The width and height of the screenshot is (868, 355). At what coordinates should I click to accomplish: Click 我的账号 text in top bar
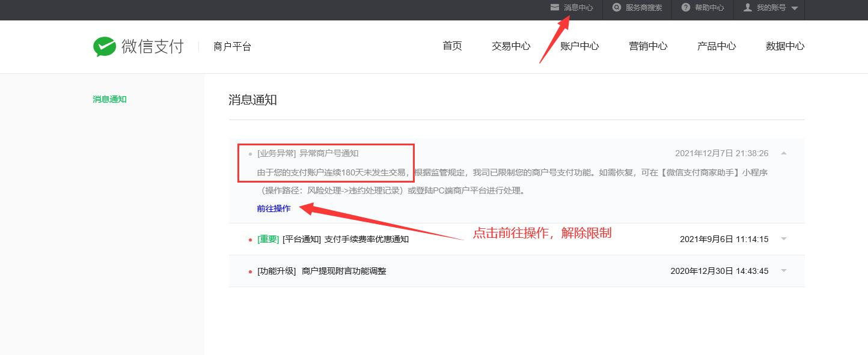coord(771,8)
